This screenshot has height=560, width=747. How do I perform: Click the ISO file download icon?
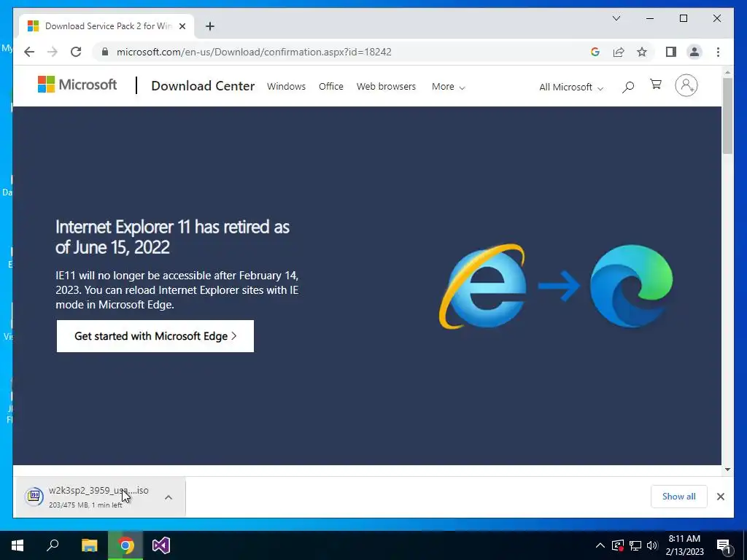pos(34,497)
